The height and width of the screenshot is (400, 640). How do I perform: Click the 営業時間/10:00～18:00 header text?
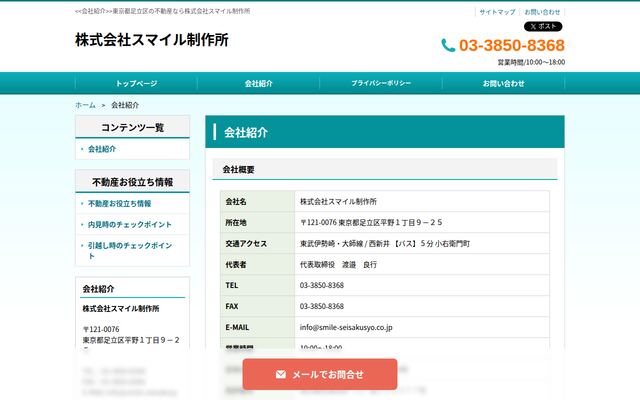click(531, 62)
